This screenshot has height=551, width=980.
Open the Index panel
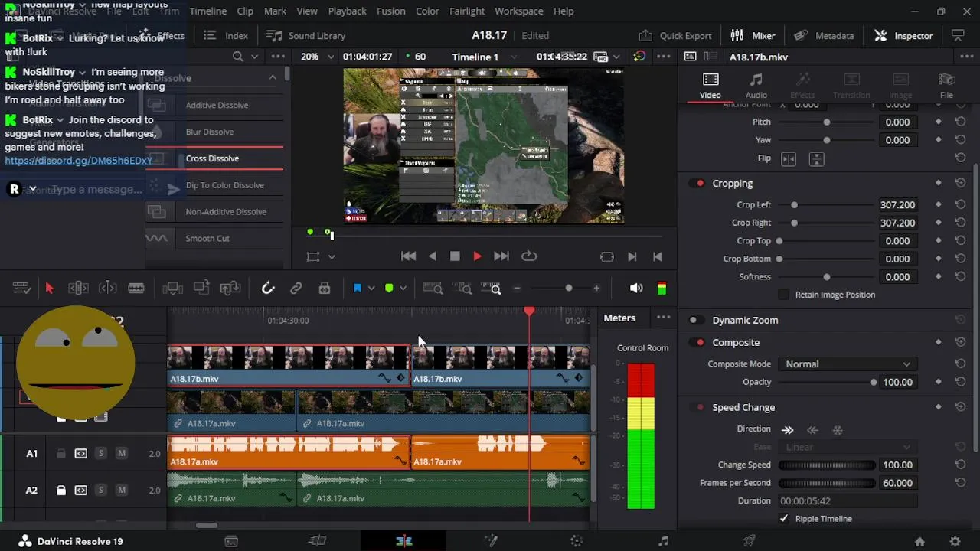click(226, 35)
